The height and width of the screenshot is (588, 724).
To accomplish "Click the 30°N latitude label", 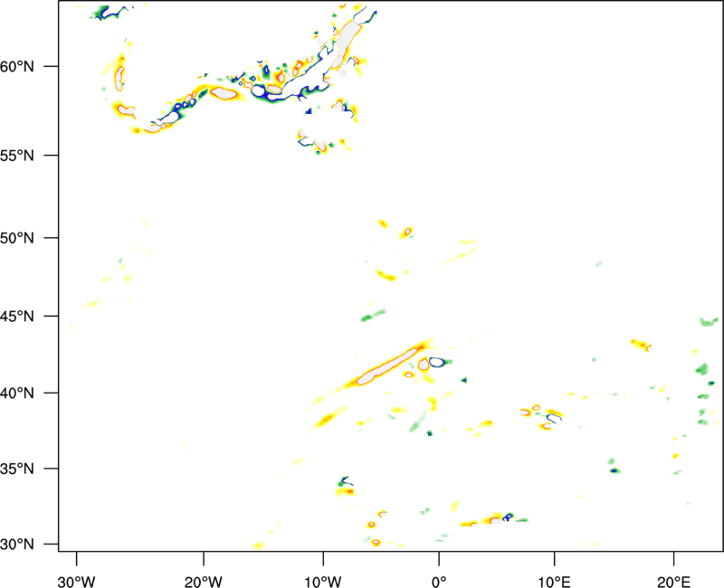I will point(17,545).
